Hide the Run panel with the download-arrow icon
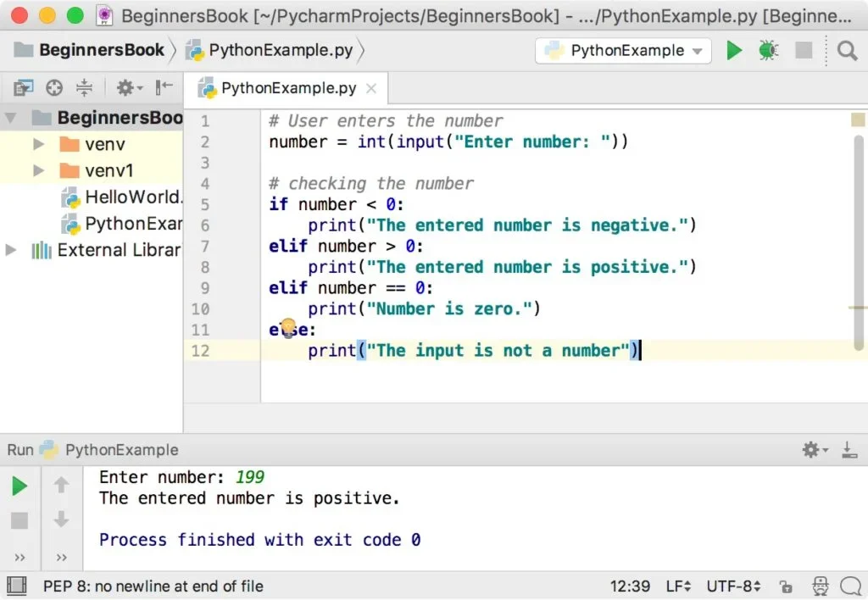The image size is (868, 600). coord(849,450)
